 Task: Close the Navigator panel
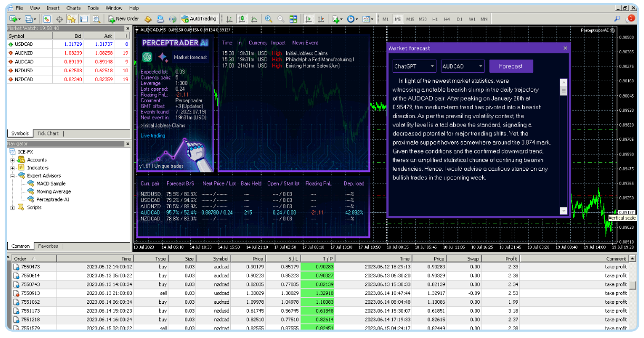(x=128, y=143)
